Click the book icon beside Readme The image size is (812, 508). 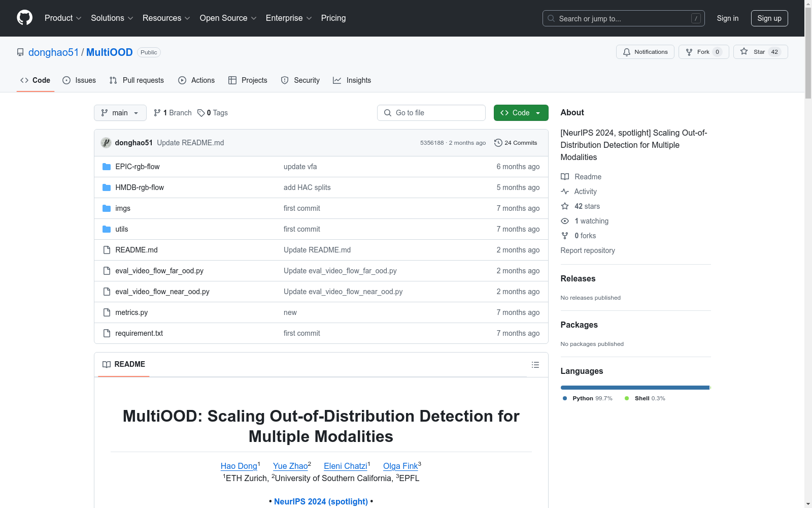[565, 177]
